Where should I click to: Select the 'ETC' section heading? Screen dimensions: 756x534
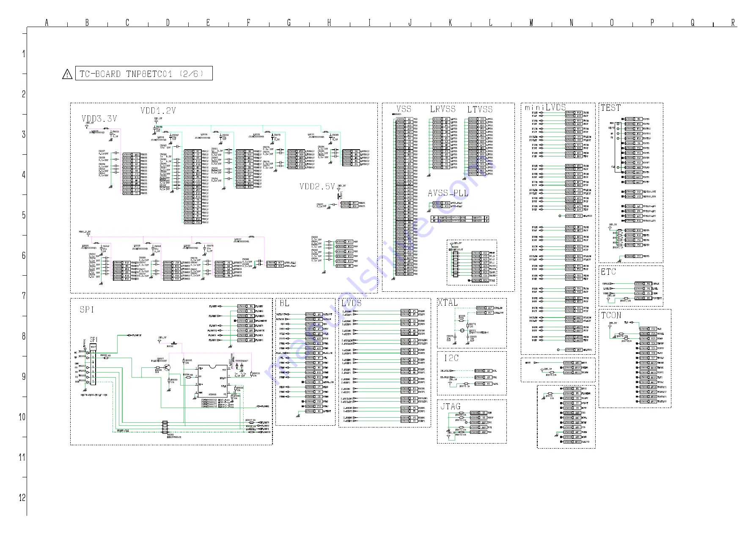608,272
